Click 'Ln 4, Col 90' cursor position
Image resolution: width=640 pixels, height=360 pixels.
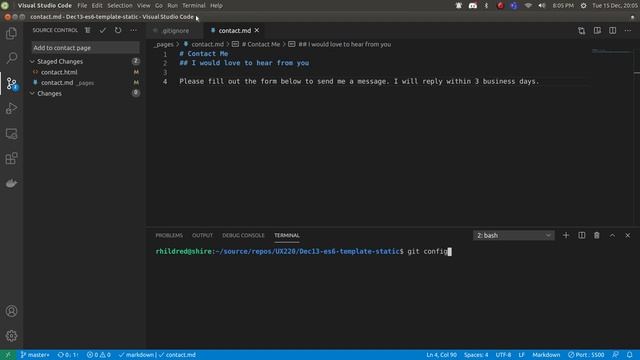pos(442,355)
